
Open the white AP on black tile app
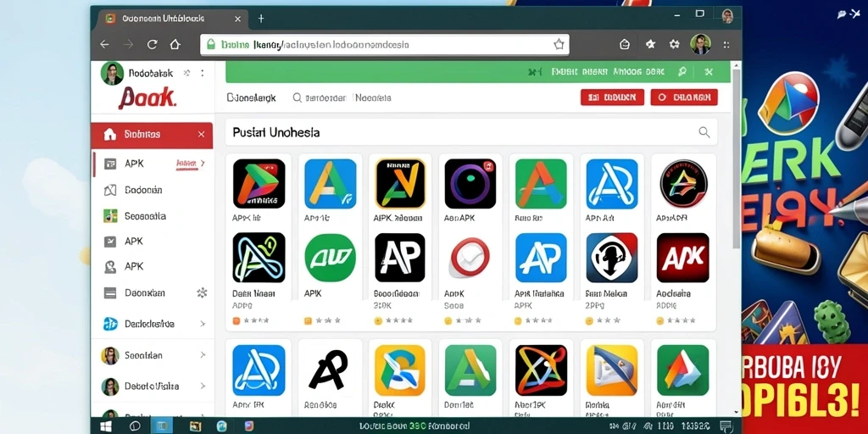(x=400, y=258)
